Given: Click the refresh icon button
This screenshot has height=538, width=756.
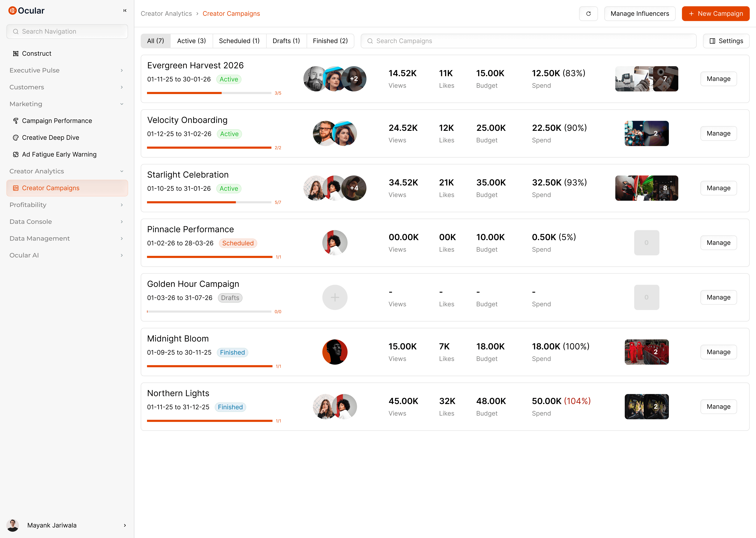Looking at the screenshot, I should [588, 14].
